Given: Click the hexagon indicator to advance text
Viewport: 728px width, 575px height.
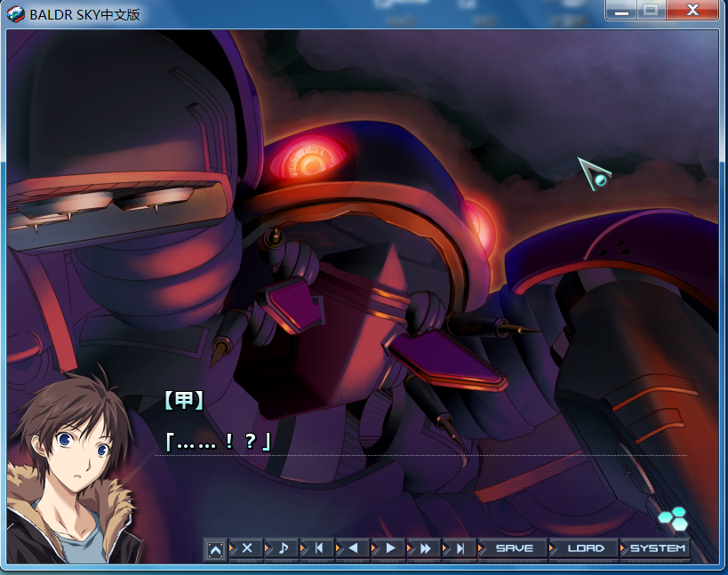Looking at the screenshot, I should point(674,519).
